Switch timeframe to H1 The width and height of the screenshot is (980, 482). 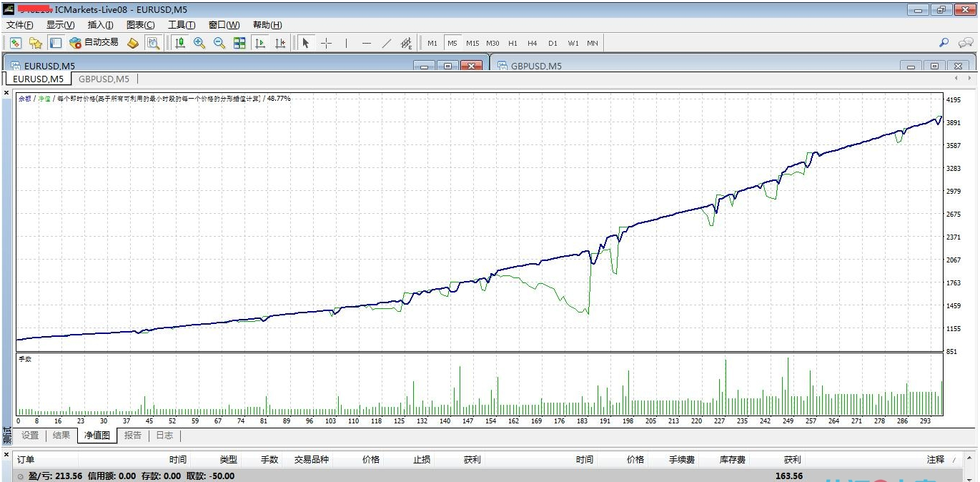513,43
